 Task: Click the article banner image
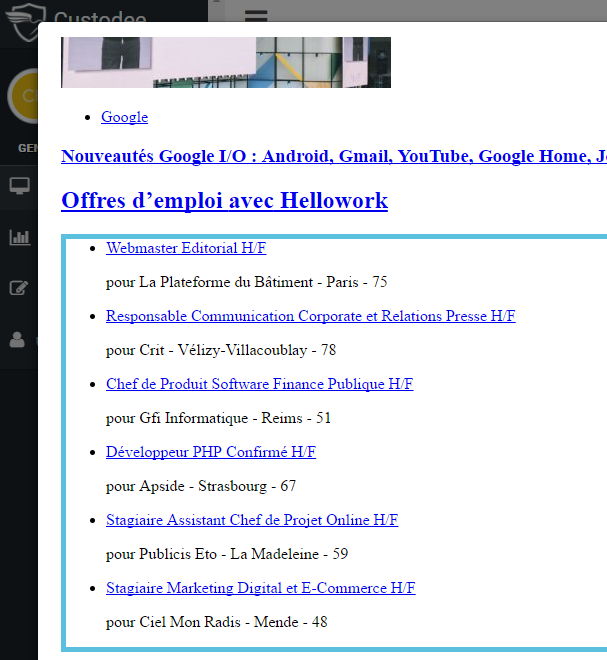click(226, 62)
